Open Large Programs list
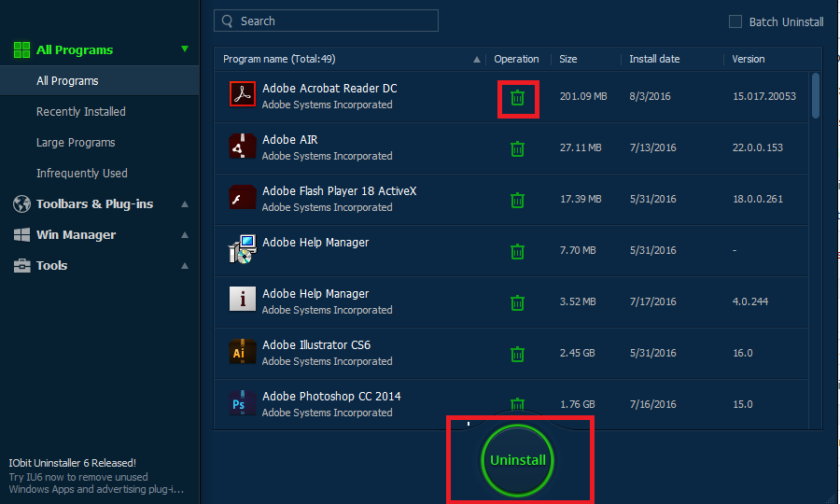The width and height of the screenshot is (840, 504). pyautogui.click(x=76, y=143)
